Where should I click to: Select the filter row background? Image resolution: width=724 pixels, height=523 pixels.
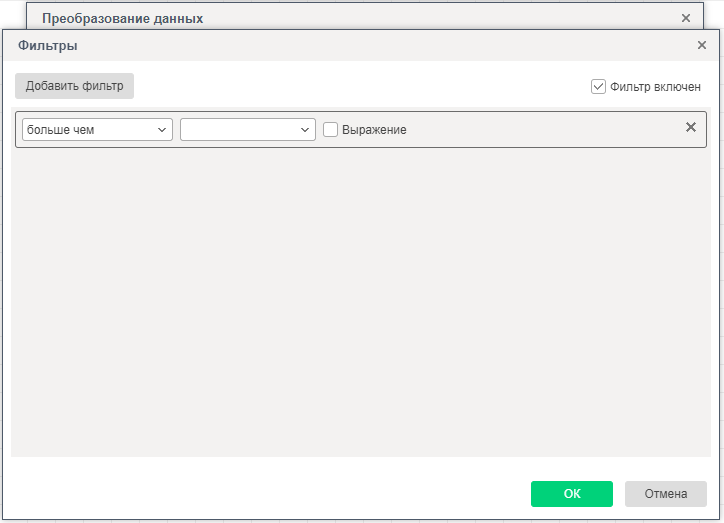pyautogui.click(x=540, y=130)
